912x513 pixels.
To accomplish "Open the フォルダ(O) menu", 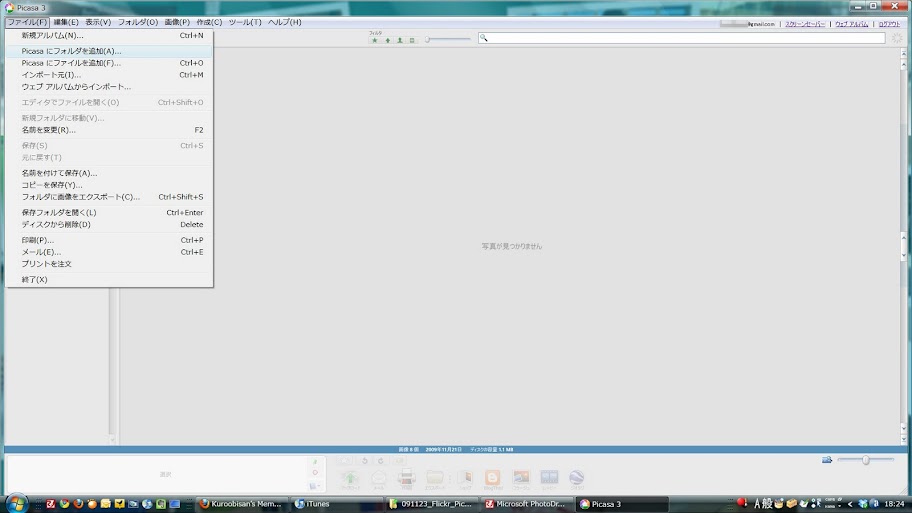I will point(138,22).
